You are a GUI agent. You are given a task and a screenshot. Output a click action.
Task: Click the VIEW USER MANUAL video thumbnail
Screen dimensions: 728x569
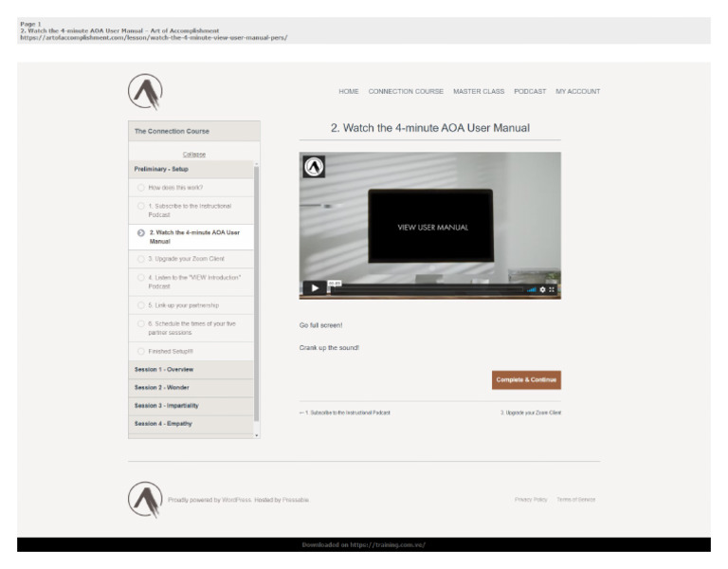[x=430, y=226]
